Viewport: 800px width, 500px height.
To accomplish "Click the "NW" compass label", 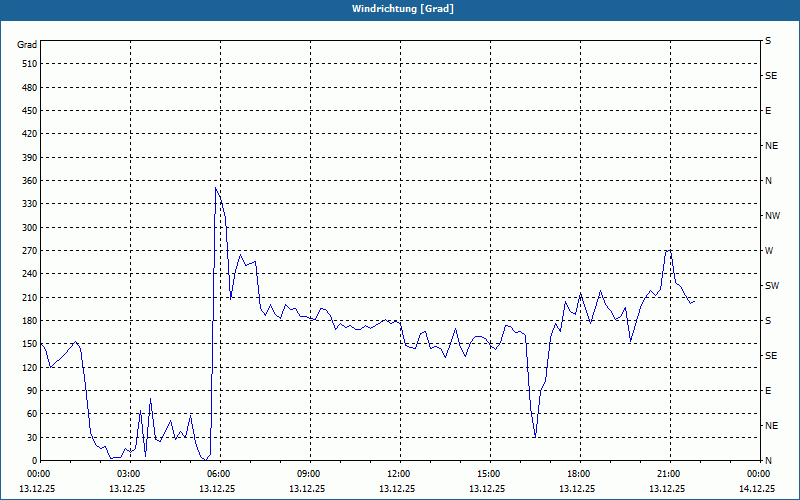I will tap(772, 216).
